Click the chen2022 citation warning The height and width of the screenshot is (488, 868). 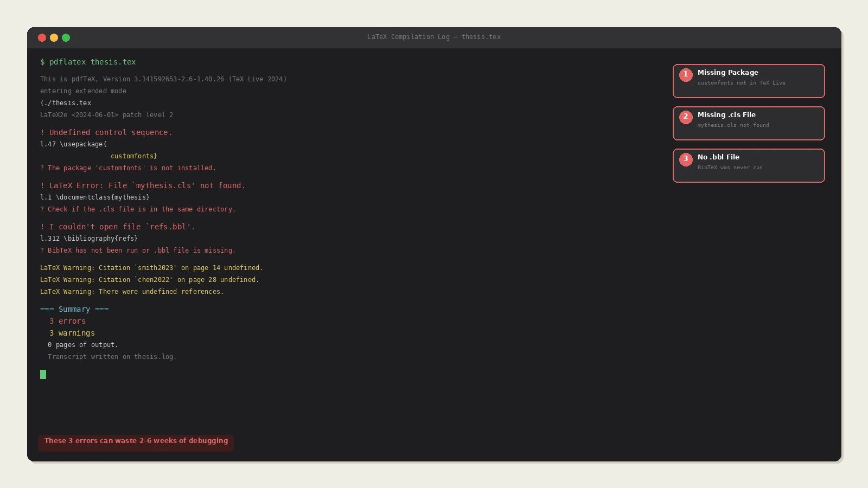pos(150,280)
